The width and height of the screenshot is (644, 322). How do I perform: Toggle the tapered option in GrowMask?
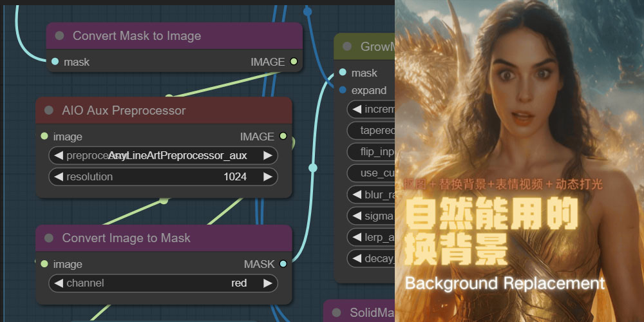point(372,131)
